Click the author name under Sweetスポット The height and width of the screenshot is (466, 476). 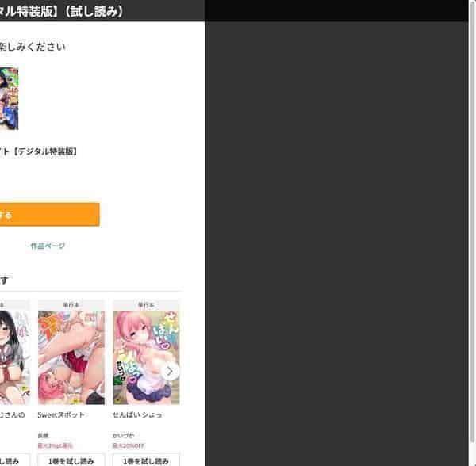[x=43, y=435]
